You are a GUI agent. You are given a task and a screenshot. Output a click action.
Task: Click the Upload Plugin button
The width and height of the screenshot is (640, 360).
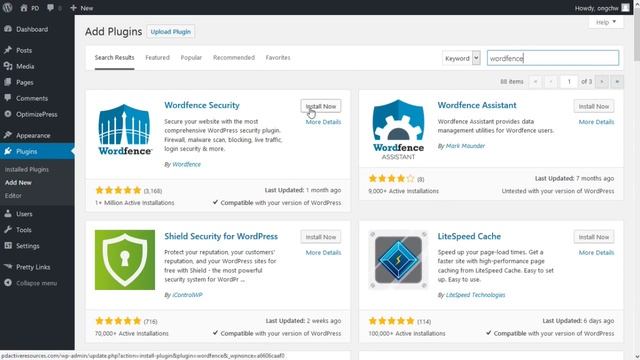click(171, 31)
